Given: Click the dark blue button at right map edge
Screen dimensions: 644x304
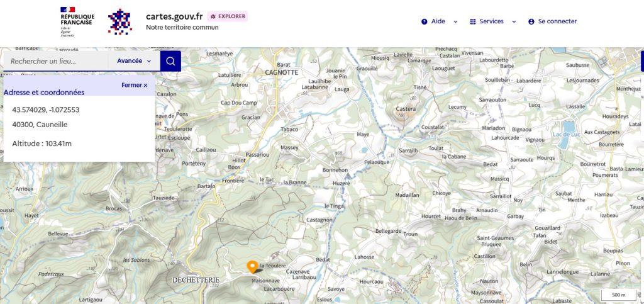Looking at the screenshot, I should [x=642, y=61].
